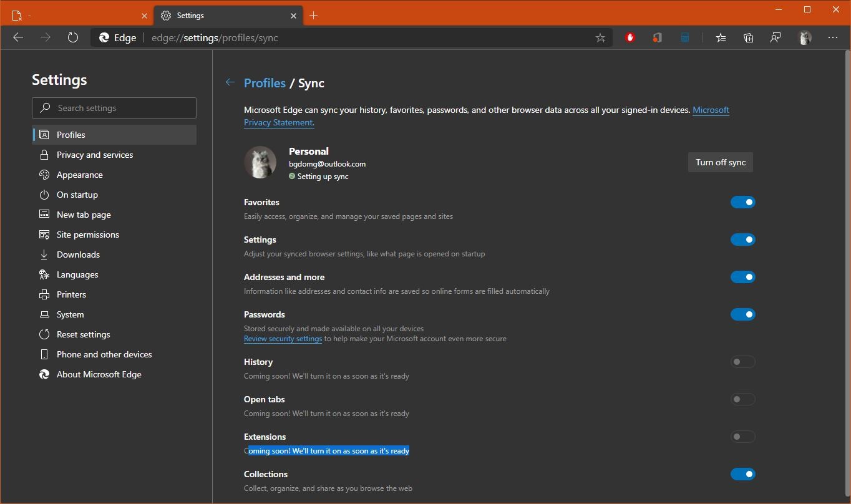Click the About Microsoft Edge logo icon

click(44, 374)
